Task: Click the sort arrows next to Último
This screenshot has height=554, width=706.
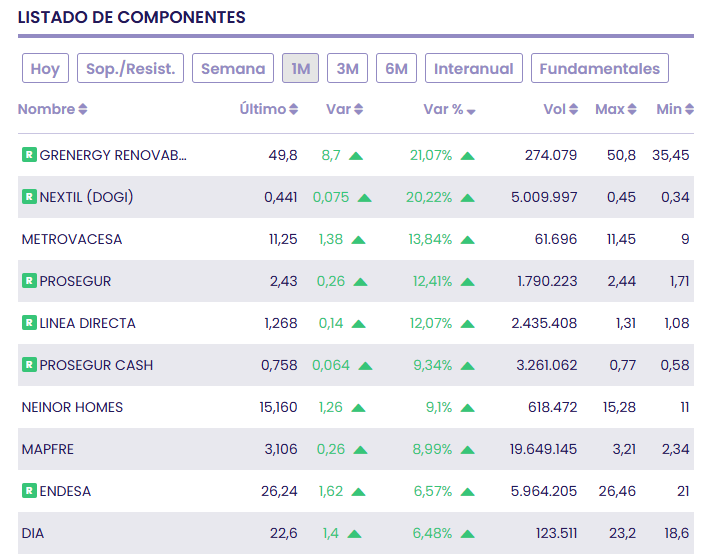Action: [294, 109]
